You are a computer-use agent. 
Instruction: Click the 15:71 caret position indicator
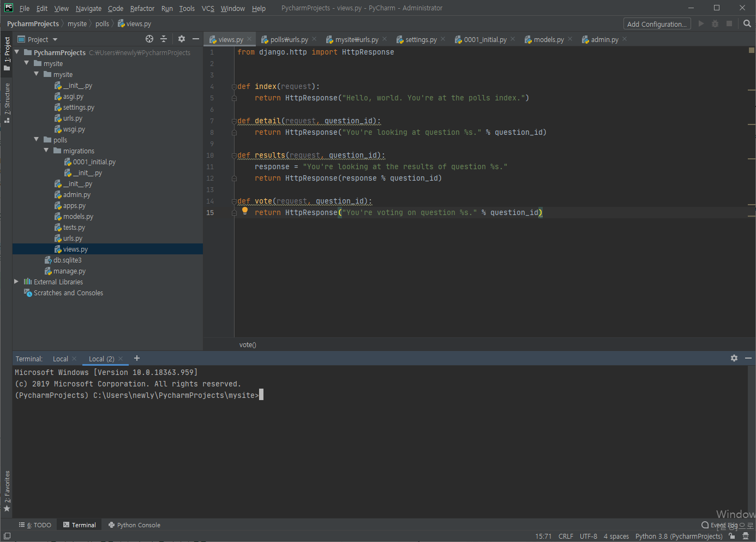[543, 536]
